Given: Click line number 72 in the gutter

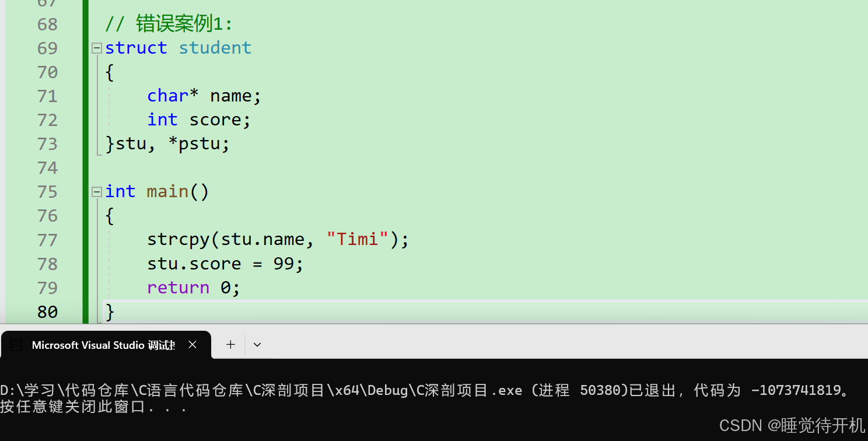Looking at the screenshot, I should point(47,120).
